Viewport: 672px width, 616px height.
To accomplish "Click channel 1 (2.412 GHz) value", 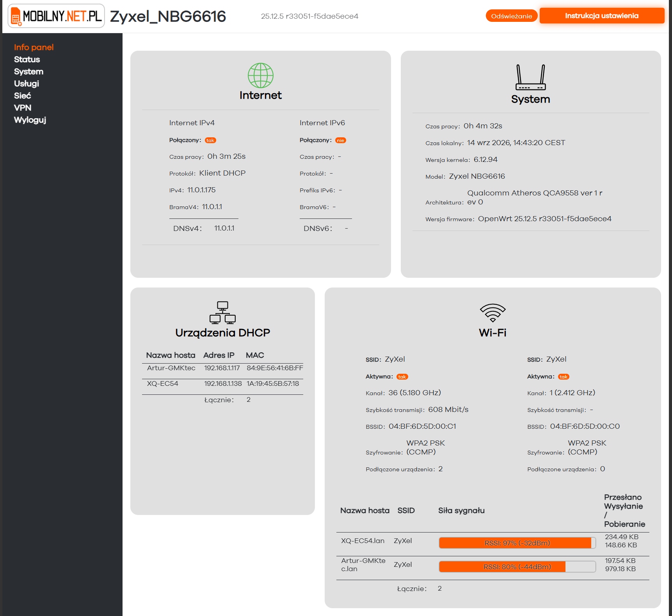I will pyautogui.click(x=572, y=393).
